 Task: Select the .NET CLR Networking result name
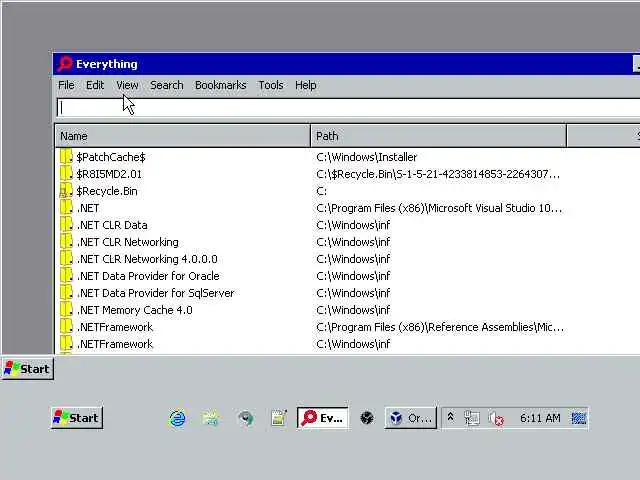click(128, 242)
